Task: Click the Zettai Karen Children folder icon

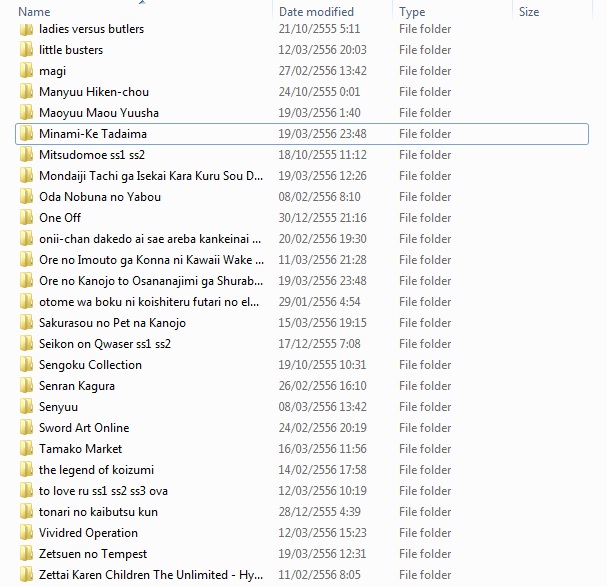Action: [26, 575]
